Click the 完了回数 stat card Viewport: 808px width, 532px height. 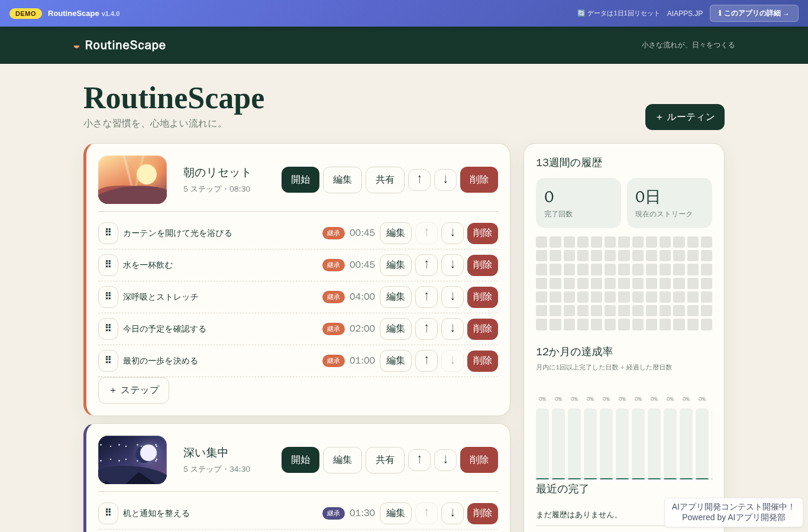pyautogui.click(x=578, y=203)
